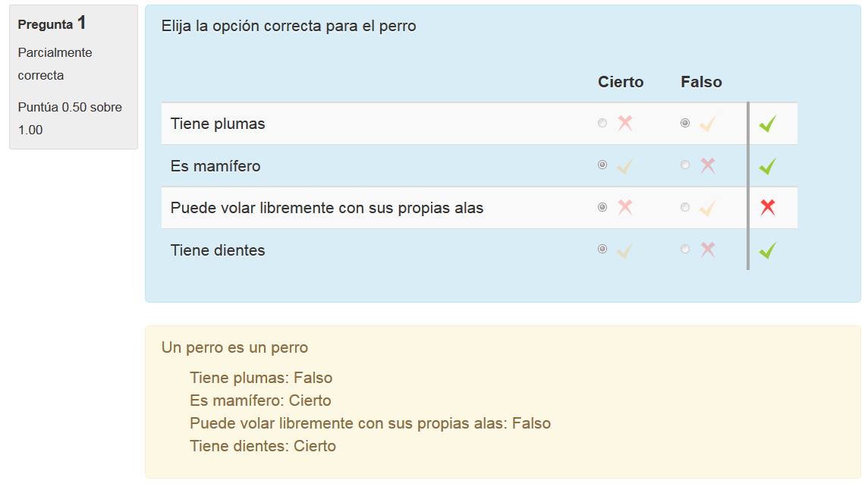Click the green checkmark beside 'Es mamífero'

[x=767, y=165]
